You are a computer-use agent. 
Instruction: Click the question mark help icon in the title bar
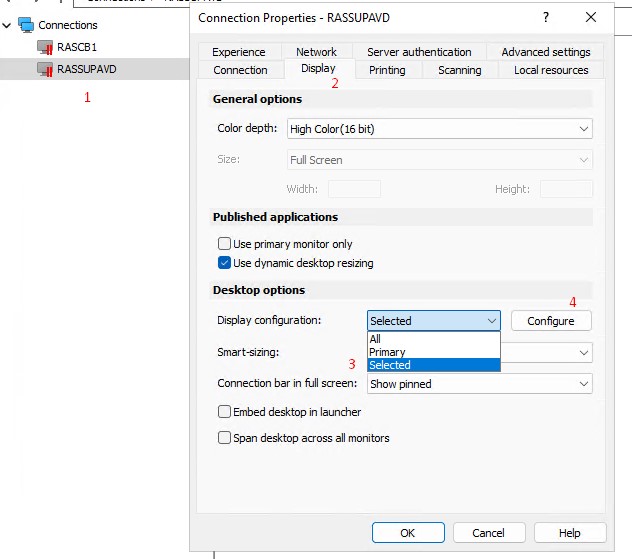[x=546, y=17]
